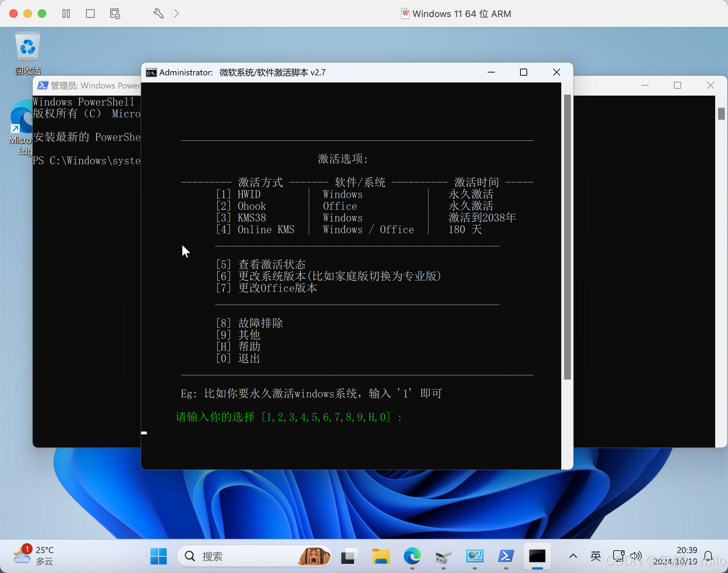Expand the system tray hidden icons chevron

[573, 556]
